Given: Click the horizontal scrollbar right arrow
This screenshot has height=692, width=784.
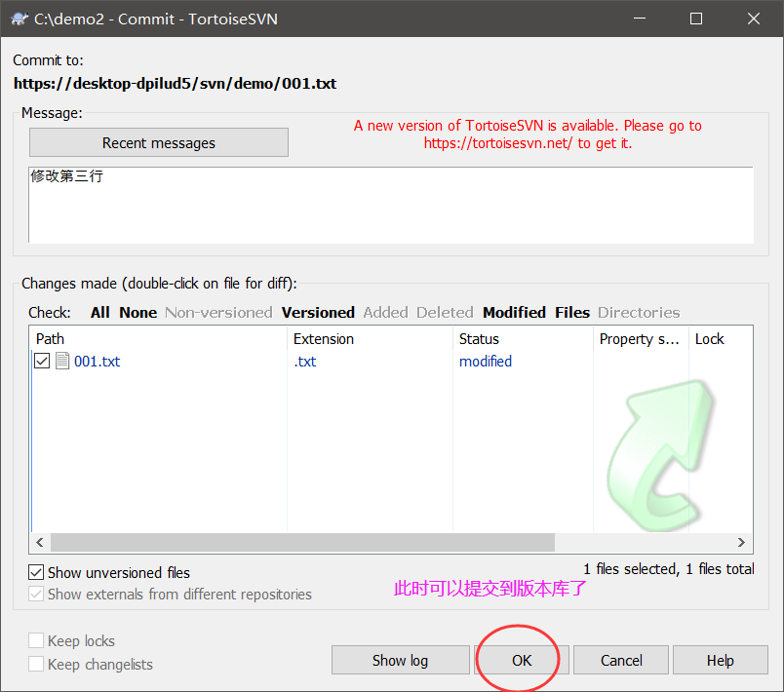Looking at the screenshot, I should tap(741, 542).
